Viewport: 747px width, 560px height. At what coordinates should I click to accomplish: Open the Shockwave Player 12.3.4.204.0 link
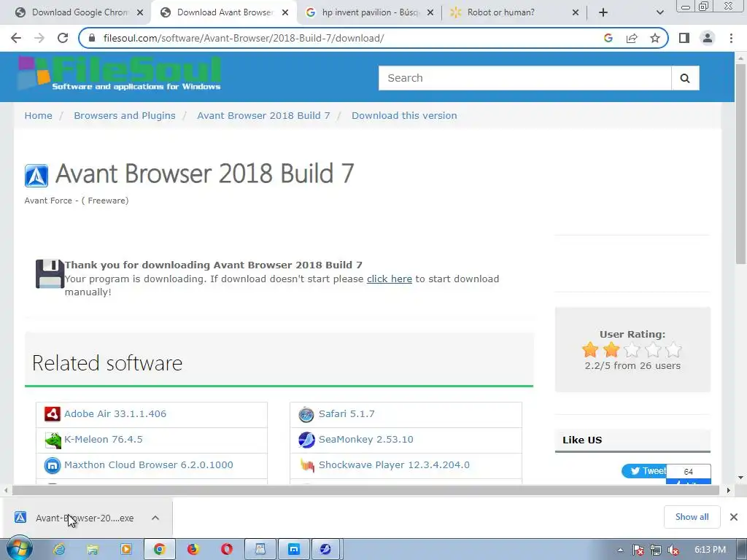pos(394,465)
